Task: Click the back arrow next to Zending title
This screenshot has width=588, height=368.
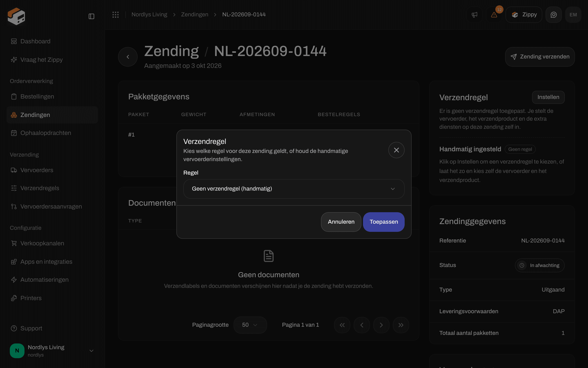Action: (128, 57)
